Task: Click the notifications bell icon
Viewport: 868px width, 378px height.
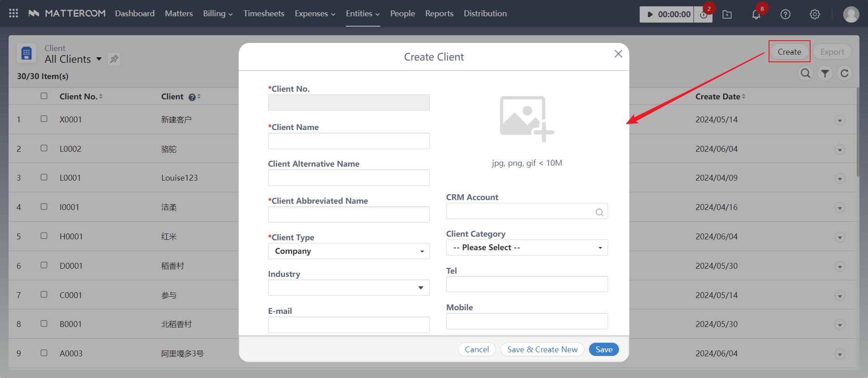Action: 756,14
